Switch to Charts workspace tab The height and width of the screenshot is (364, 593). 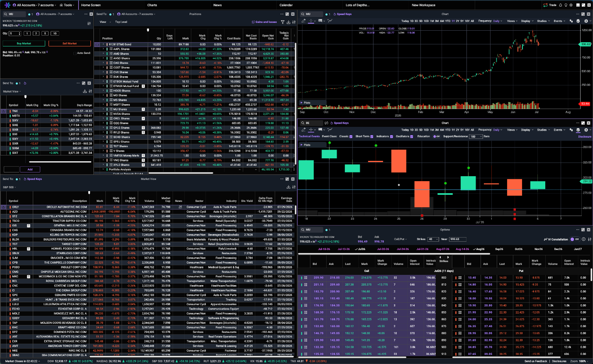point(152,5)
